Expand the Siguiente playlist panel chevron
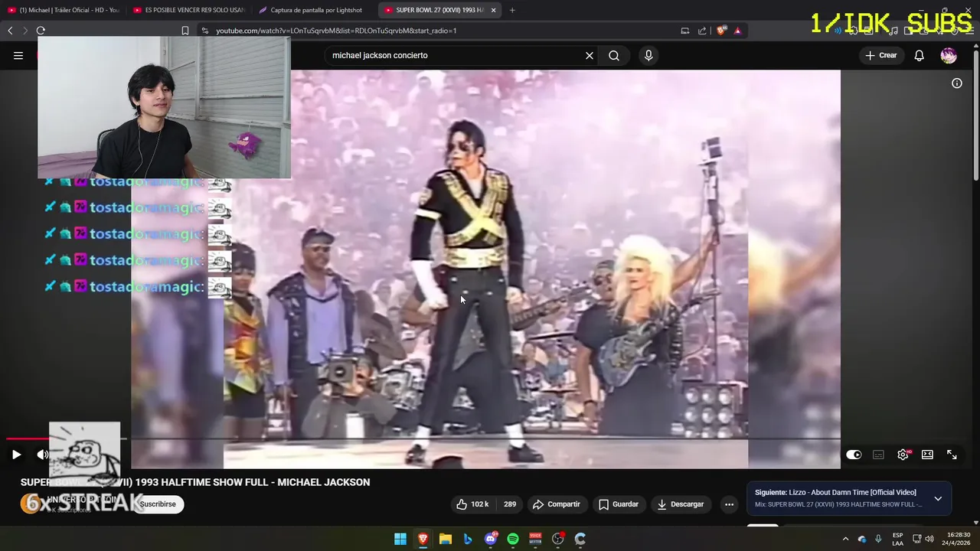 click(x=938, y=499)
